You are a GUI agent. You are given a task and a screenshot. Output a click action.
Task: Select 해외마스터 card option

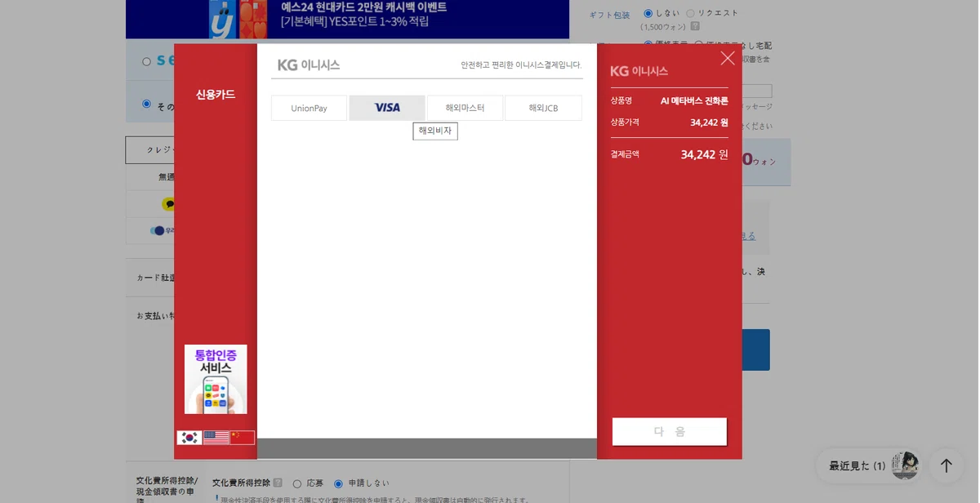point(465,108)
